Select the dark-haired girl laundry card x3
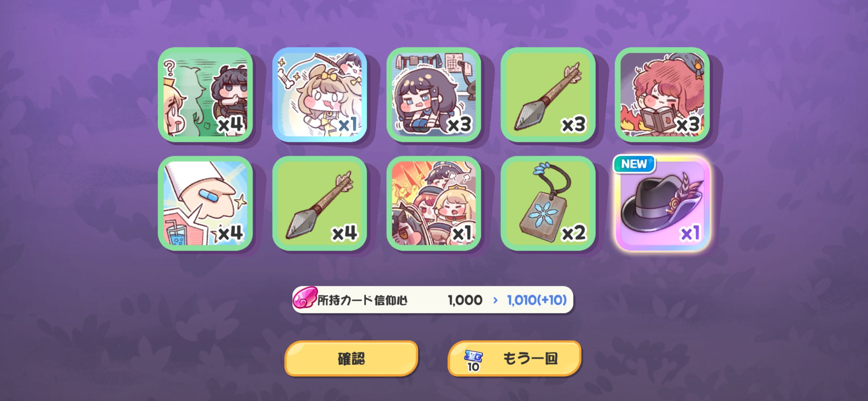 click(x=434, y=95)
